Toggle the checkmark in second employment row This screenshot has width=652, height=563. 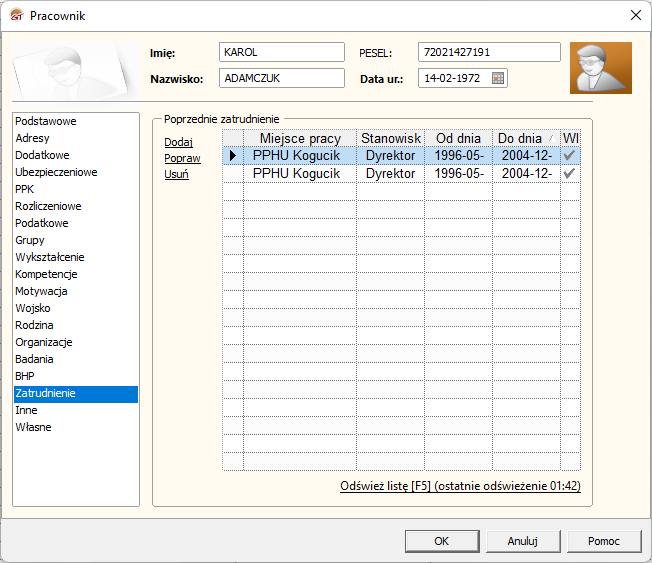point(569,173)
